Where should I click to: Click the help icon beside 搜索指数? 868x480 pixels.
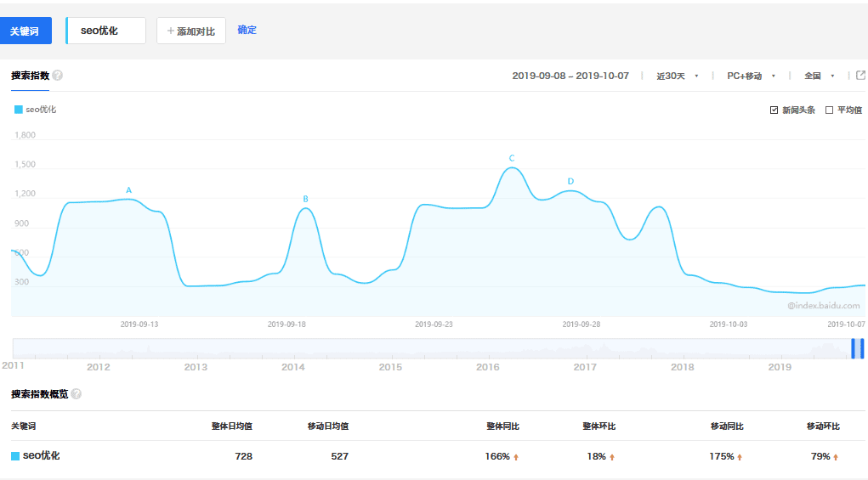(58, 76)
